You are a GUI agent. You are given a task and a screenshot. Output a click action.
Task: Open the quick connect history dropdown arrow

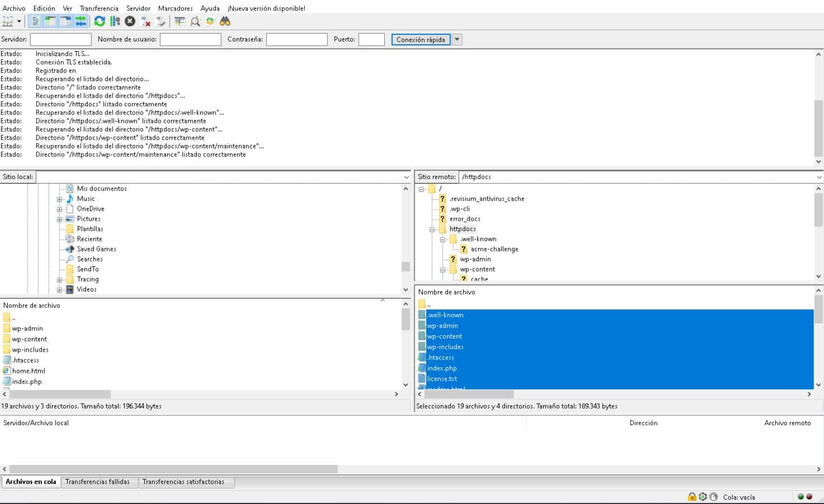457,40
